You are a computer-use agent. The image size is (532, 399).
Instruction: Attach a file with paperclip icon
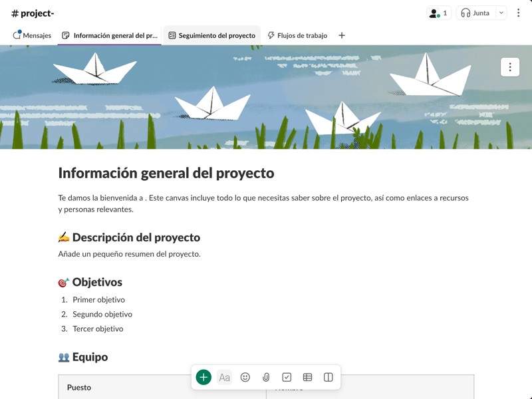(266, 377)
